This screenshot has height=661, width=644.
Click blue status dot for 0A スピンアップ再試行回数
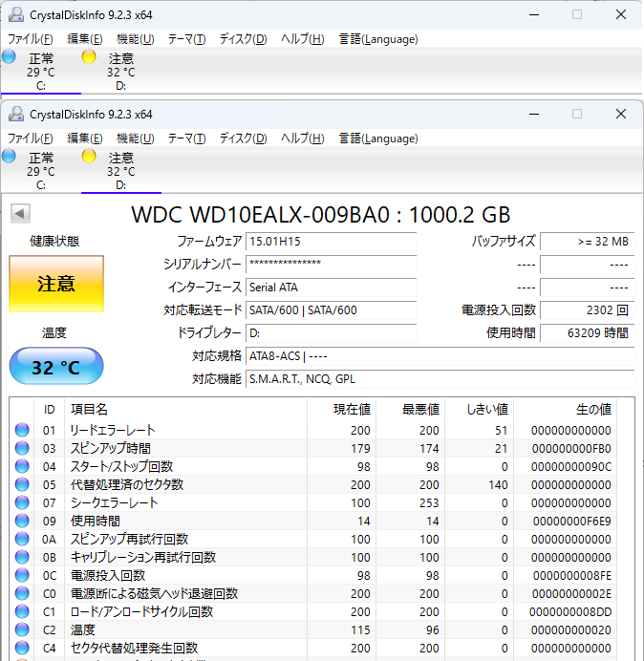point(22,539)
